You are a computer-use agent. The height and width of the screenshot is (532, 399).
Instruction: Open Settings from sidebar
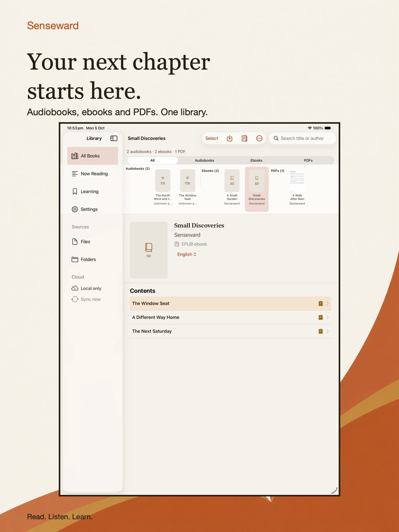[93, 209]
